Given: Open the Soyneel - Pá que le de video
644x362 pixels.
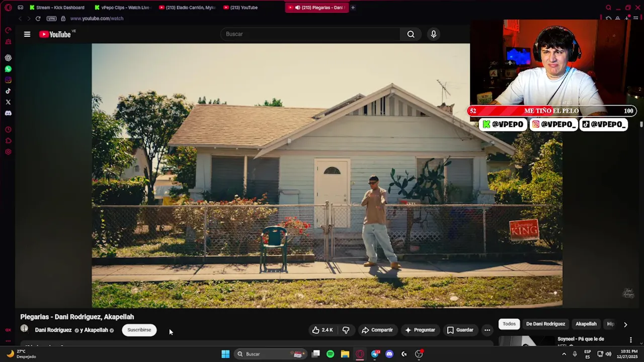Looking at the screenshot, I should pyautogui.click(x=581, y=339).
